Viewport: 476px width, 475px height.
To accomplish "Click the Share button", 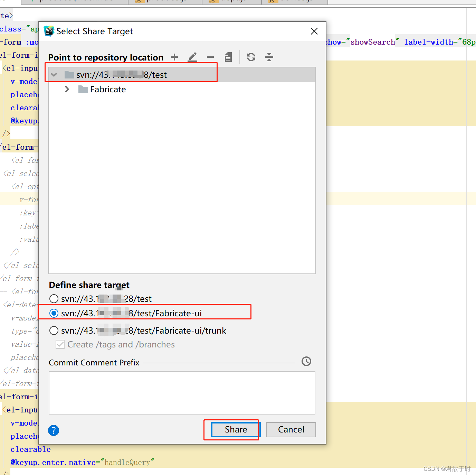I will click(x=236, y=429).
